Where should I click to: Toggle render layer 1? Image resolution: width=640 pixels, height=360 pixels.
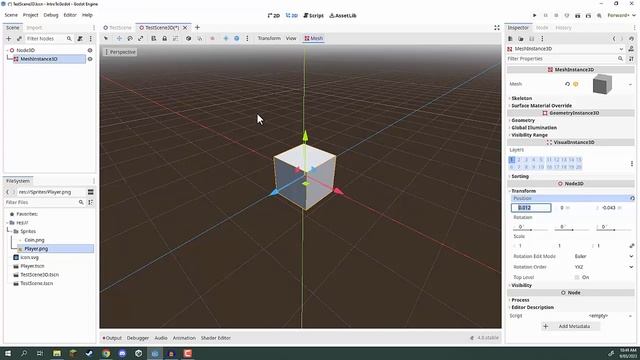(512, 160)
